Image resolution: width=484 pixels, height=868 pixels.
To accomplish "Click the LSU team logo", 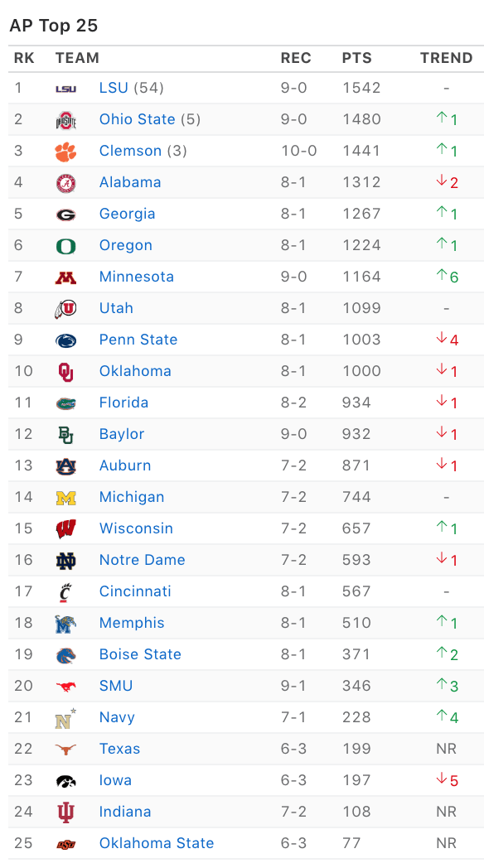I will tap(66, 89).
